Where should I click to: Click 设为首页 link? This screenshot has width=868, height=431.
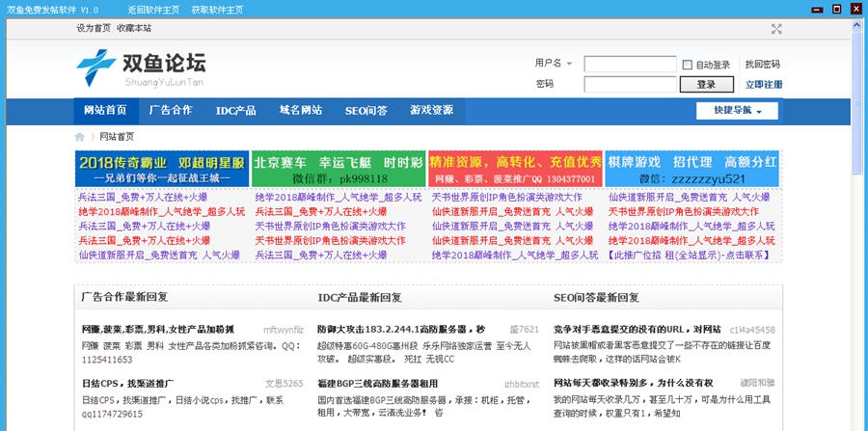click(x=94, y=28)
